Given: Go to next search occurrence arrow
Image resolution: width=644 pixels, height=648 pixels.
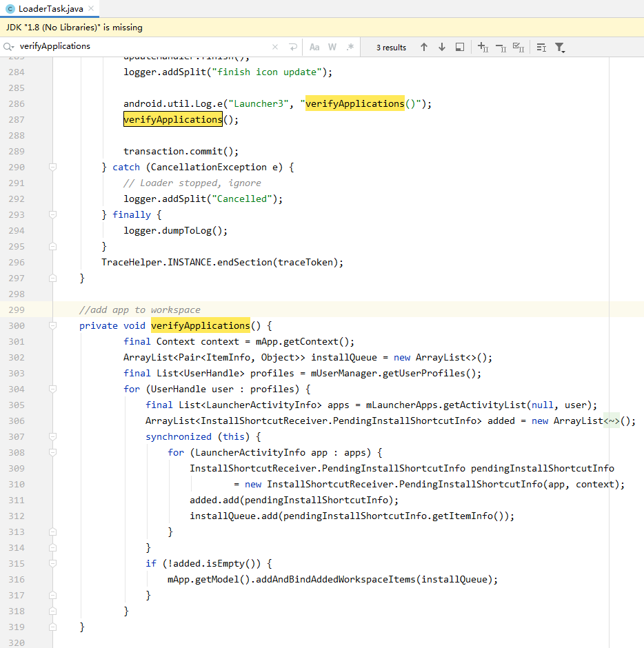Looking at the screenshot, I should pos(442,47).
